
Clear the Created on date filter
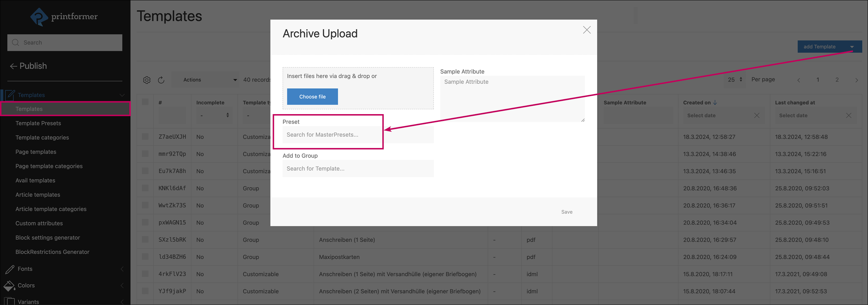coord(757,115)
